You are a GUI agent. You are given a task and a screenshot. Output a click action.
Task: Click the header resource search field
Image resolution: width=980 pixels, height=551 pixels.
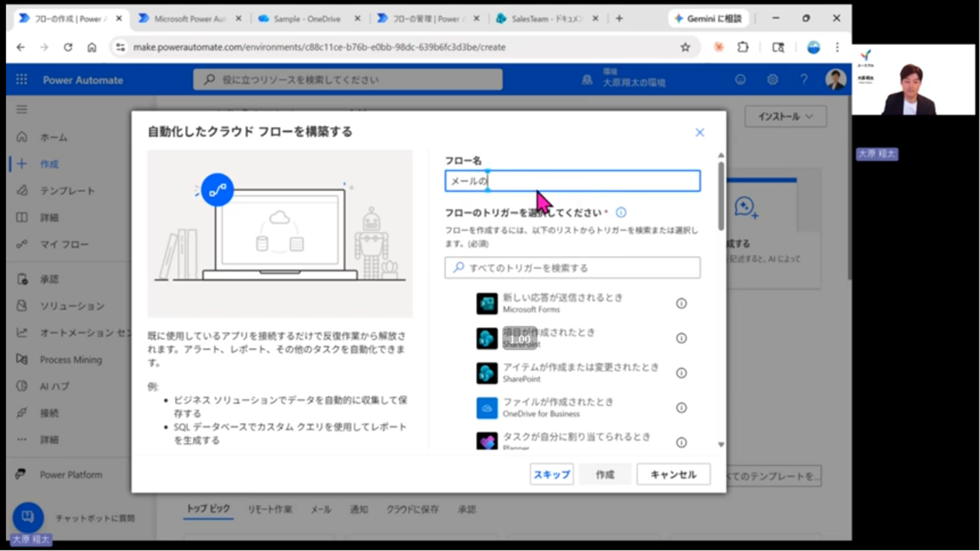(x=348, y=80)
